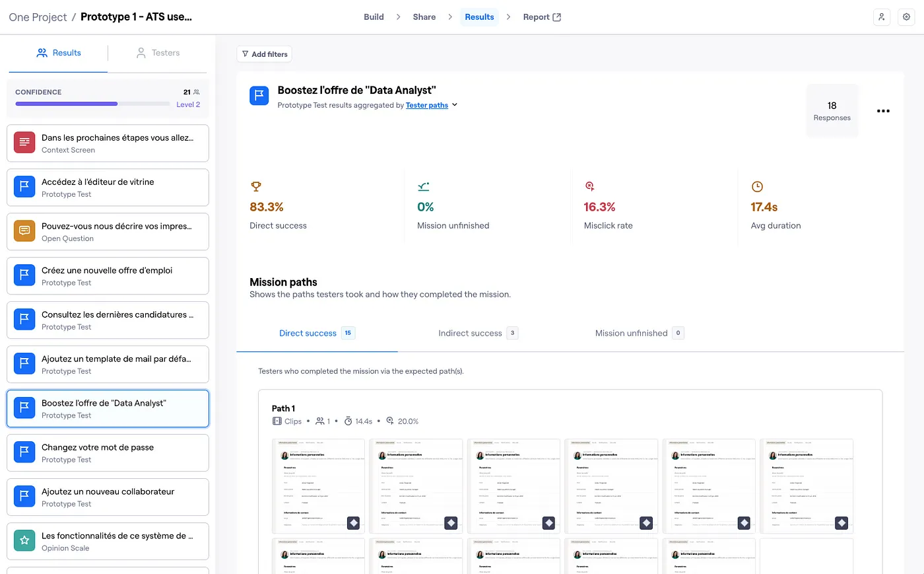Click flag icon of 'Créez une nouvelle offre d'emploi'
924x574 pixels.
point(24,275)
